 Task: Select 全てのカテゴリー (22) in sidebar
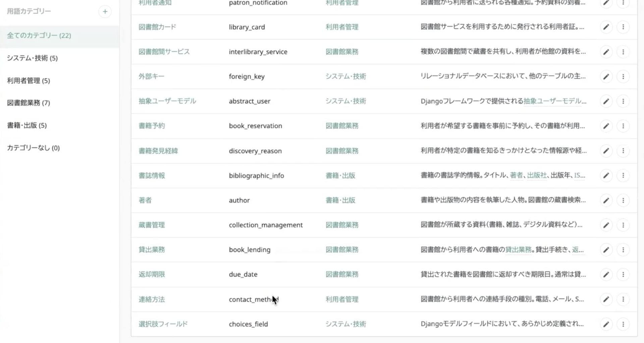39,36
